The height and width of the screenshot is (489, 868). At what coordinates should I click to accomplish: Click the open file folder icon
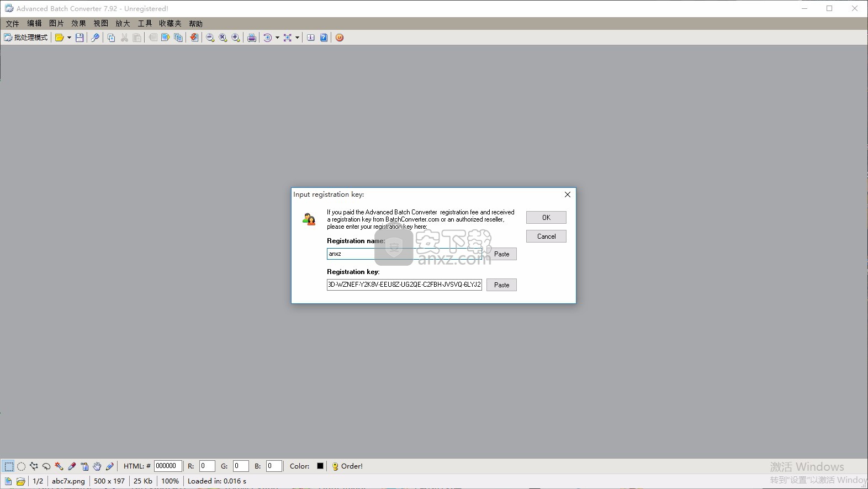[x=59, y=38]
